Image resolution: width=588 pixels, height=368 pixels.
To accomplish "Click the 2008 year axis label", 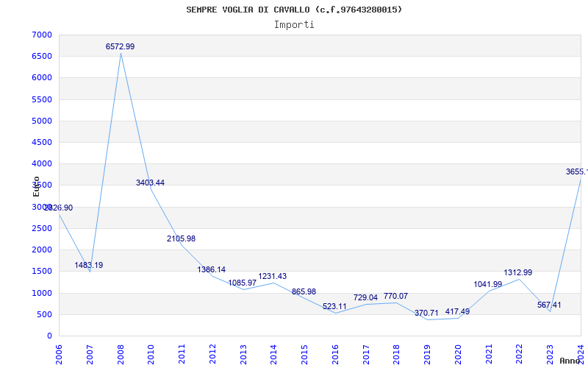I will [121, 355].
